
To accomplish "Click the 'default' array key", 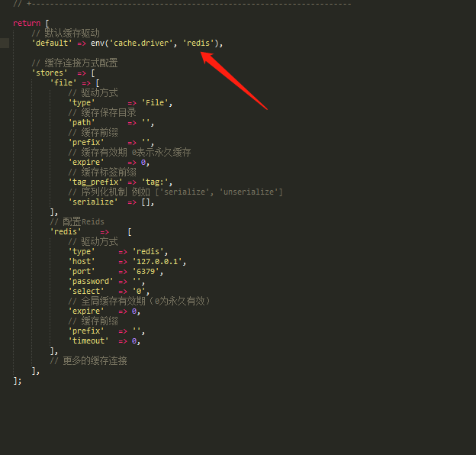I will pyautogui.click(x=51, y=43).
